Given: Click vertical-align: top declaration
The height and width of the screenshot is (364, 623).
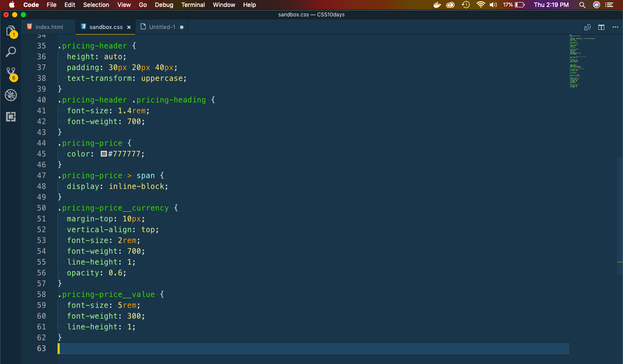Looking at the screenshot, I should 113,230.
